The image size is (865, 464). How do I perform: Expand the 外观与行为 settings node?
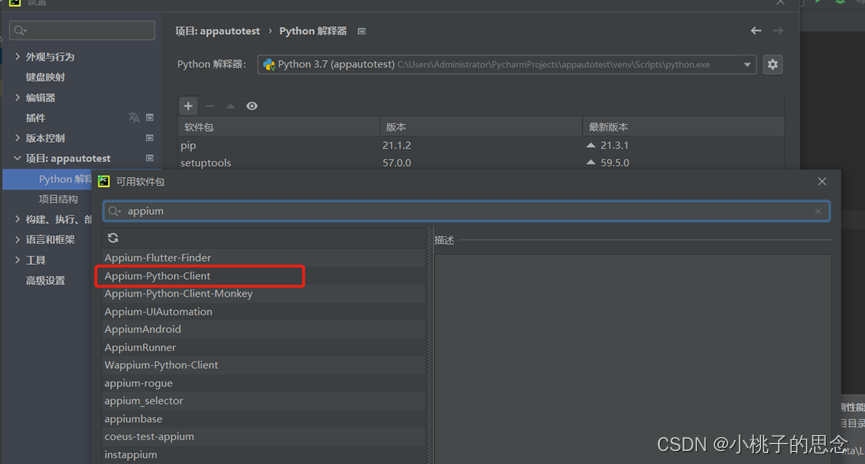click(x=17, y=56)
